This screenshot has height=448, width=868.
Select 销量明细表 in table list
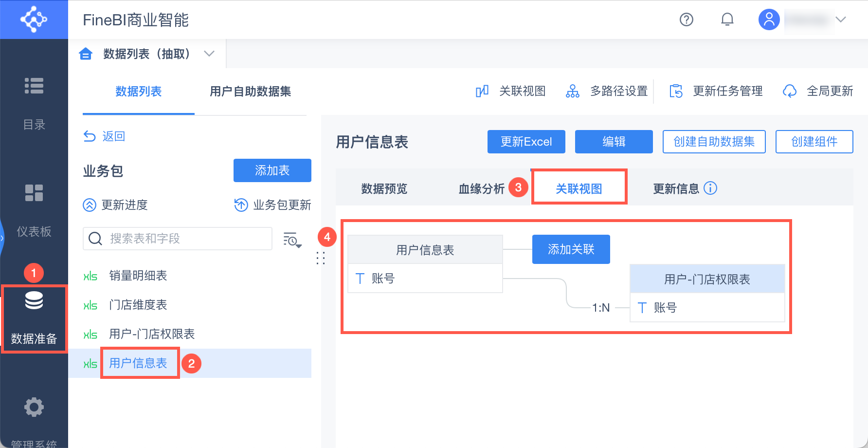tap(138, 276)
